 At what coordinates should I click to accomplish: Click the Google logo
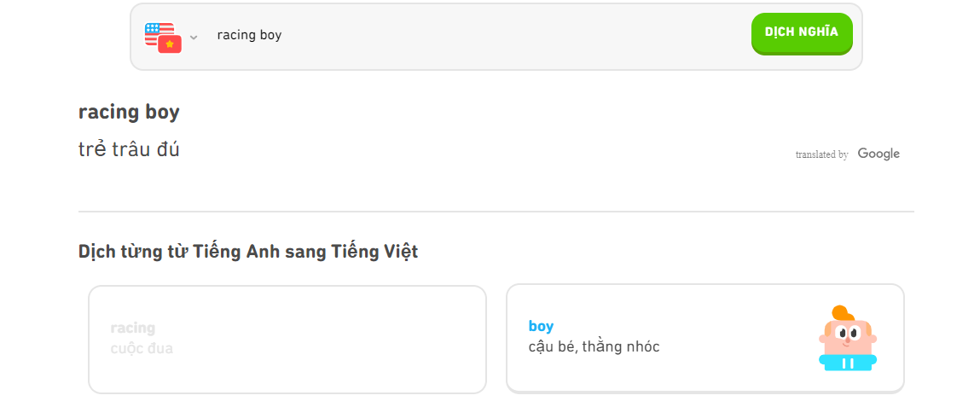(x=879, y=154)
